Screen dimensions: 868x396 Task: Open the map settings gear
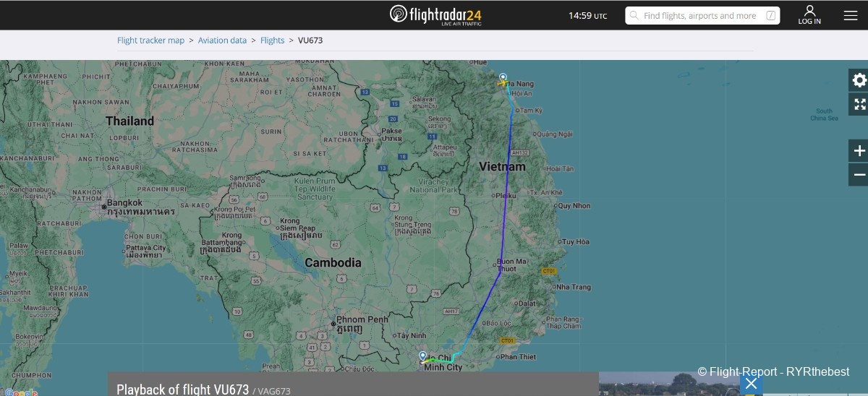(859, 80)
